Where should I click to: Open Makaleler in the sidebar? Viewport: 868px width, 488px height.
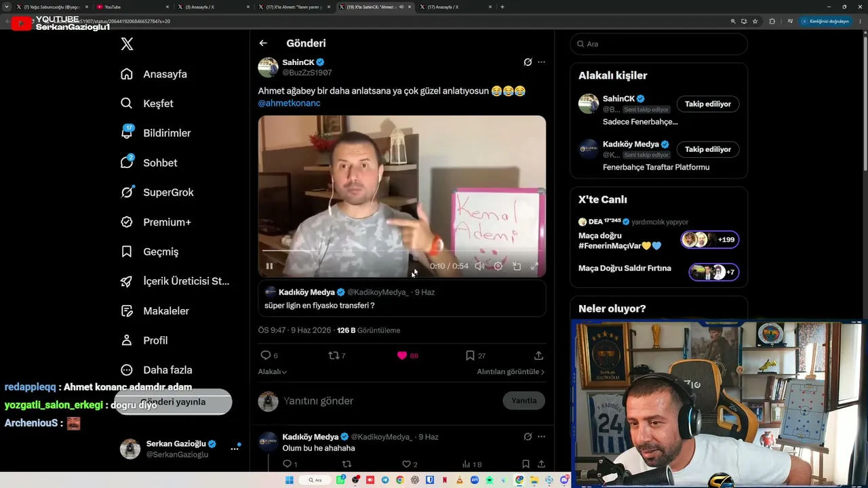[x=155, y=311]
